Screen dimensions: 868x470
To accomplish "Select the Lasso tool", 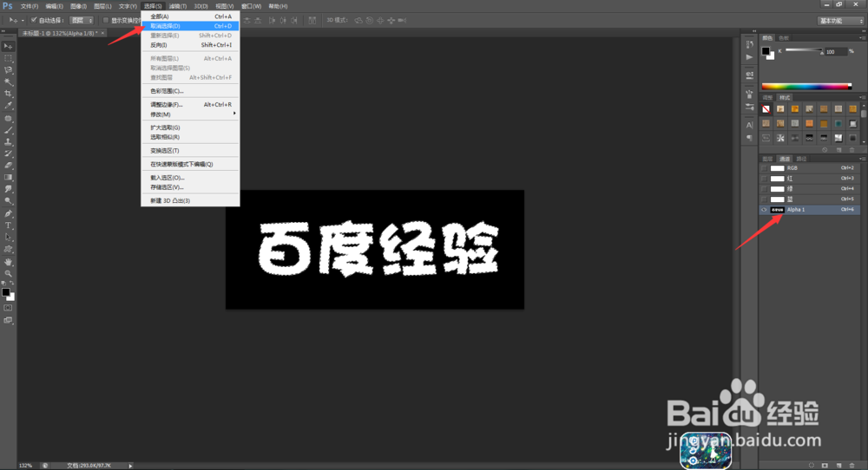I will tap(9, 70).
